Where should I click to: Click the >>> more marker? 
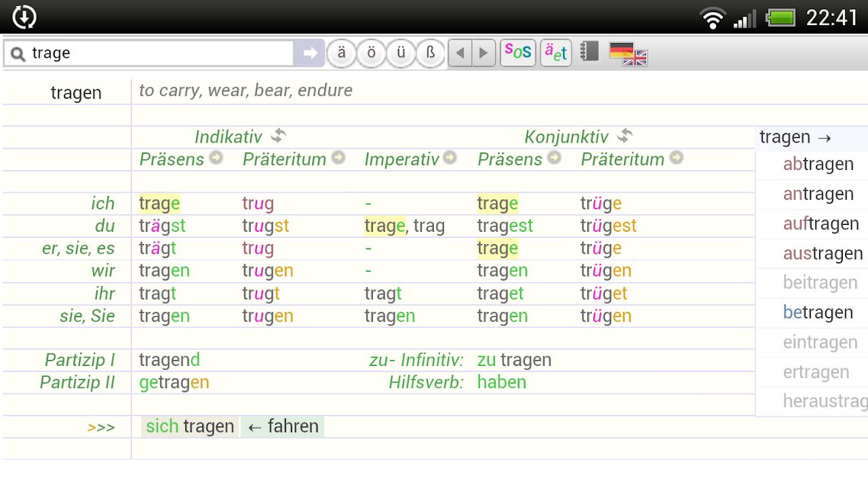coord(101,428)
